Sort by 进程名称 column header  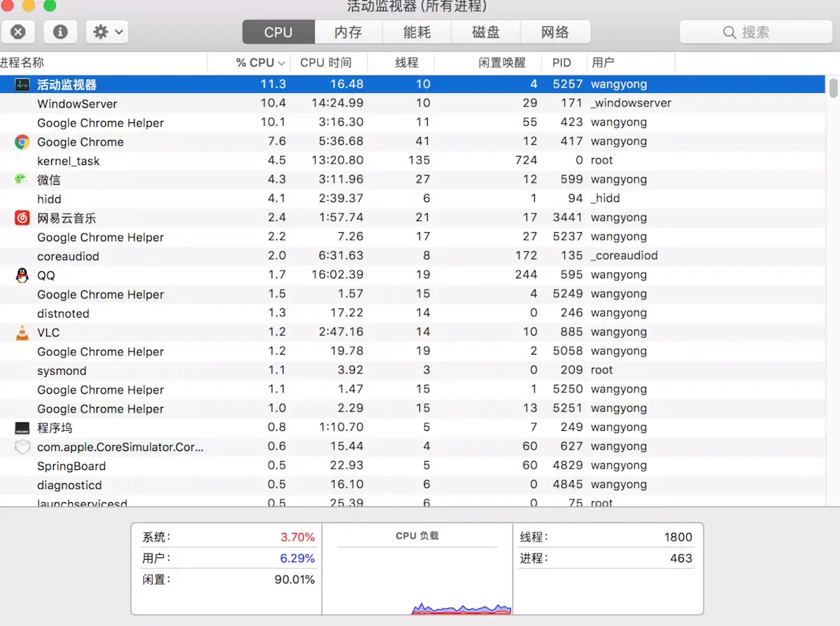tap(104, 62)
